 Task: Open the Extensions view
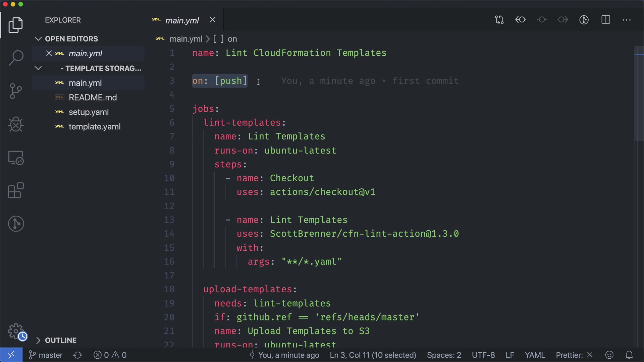(x=16, y=191)
